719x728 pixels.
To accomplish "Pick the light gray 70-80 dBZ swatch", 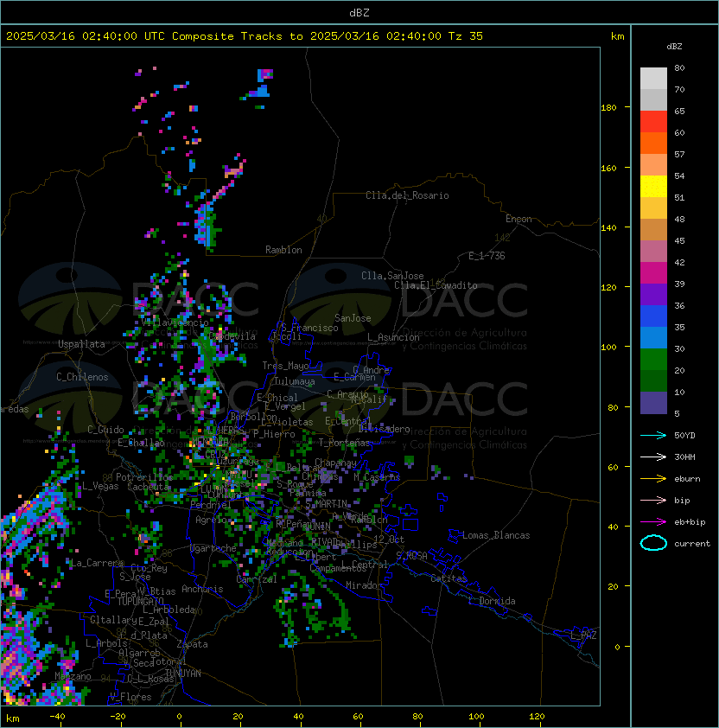I will pos(653,79).
